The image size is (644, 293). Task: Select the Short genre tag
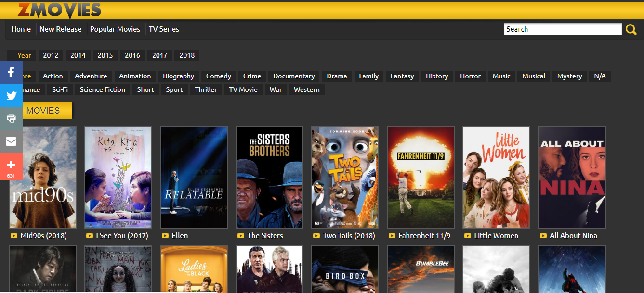(145, 89)
